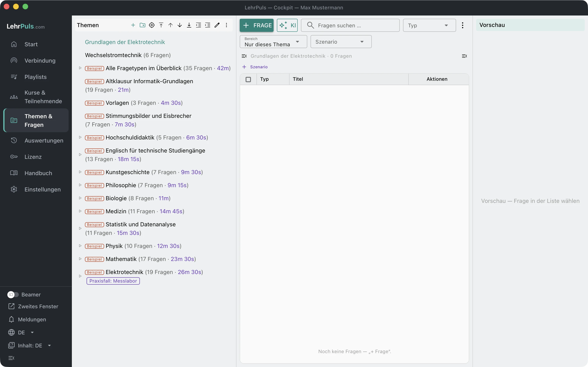Check the select-all questions checkbox
The height and width of the screenshot is (367, 588).
pos(248,79)
